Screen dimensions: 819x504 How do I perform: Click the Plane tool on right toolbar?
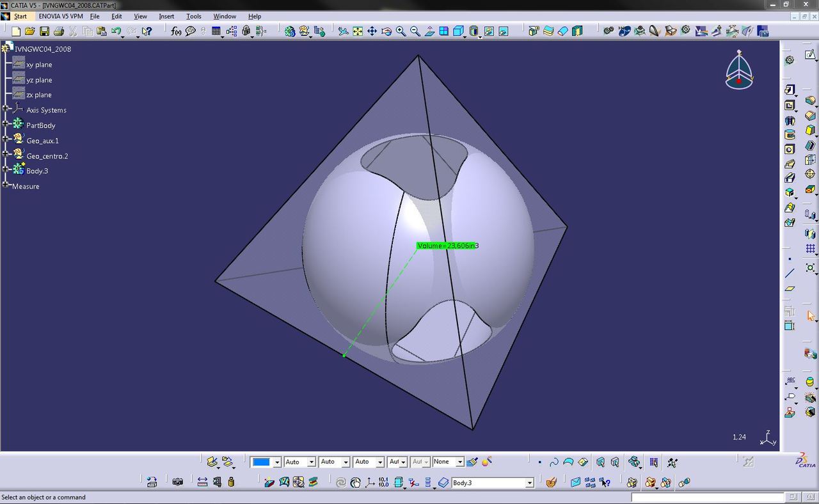[x=790, y=288]
